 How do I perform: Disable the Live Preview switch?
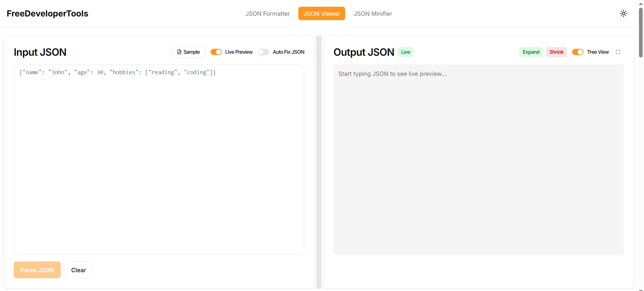[x=216, y=52]
